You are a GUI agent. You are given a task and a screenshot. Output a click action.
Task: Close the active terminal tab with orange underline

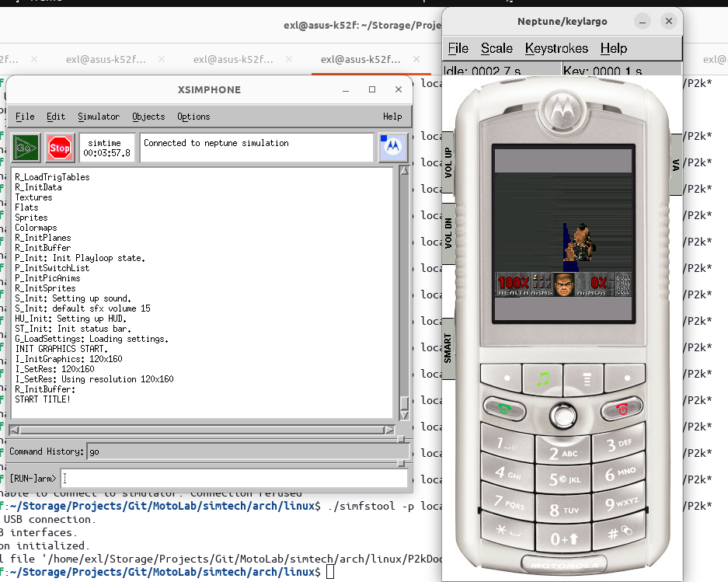[x=416, y=59]
